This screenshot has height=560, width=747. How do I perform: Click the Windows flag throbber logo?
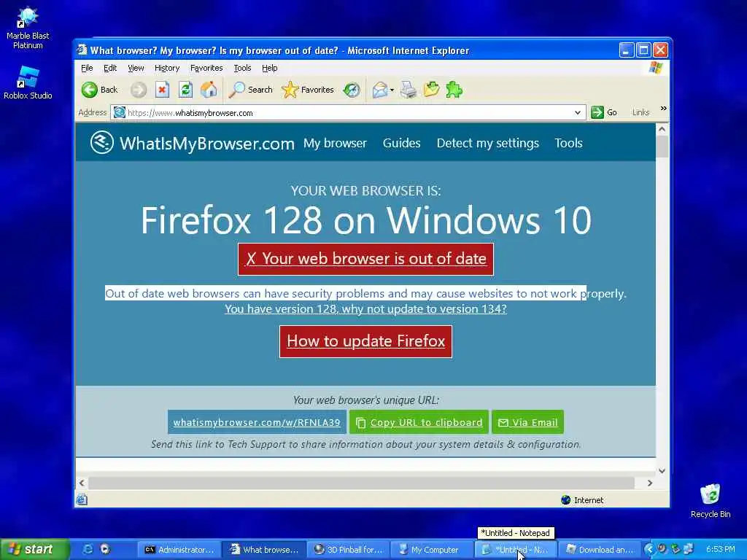pyautogui.click(x=656, y=68)
